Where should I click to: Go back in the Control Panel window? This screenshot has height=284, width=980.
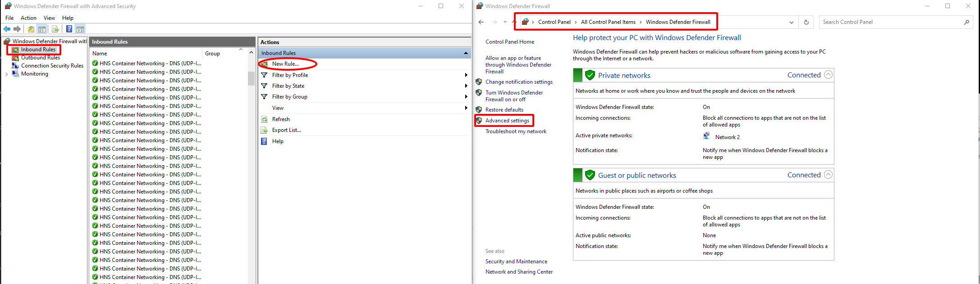[x=481, y=22]
